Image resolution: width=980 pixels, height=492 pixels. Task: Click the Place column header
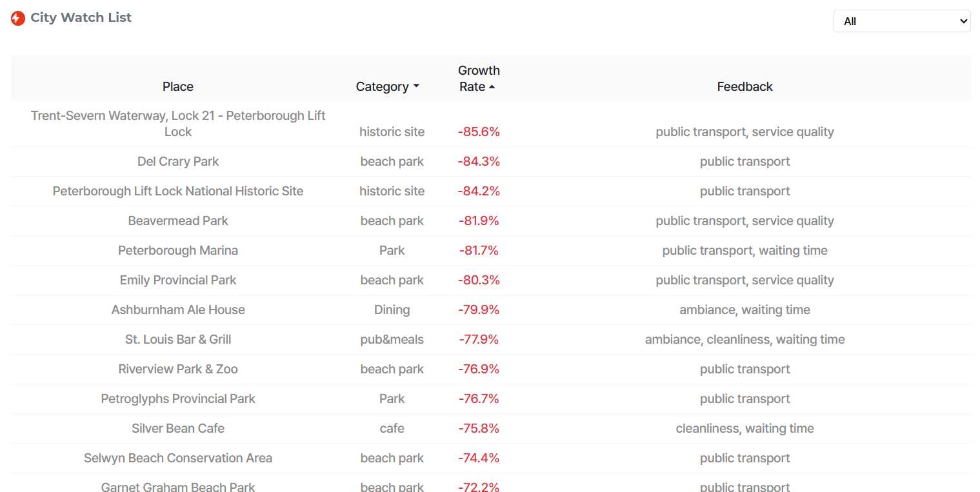(178, 86)
